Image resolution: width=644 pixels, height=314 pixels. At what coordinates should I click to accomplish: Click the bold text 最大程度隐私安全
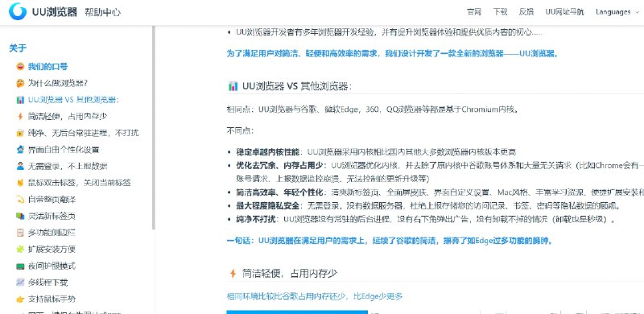click(268, 205)
